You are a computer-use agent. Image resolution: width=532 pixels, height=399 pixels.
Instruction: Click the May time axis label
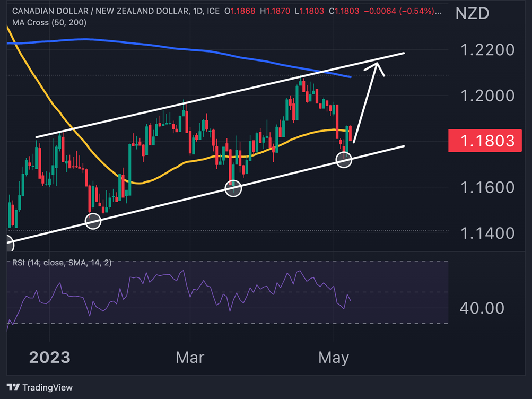[334, 358]
